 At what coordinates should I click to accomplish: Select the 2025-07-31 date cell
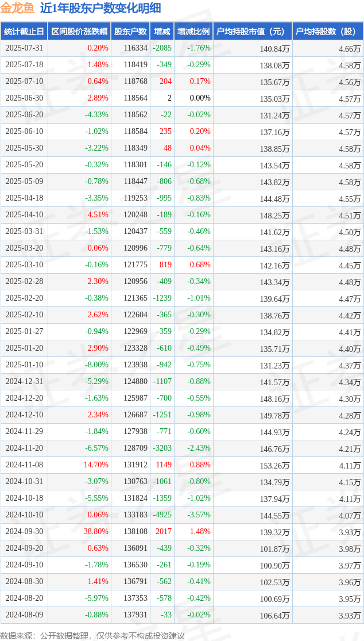tap(24, 48)
